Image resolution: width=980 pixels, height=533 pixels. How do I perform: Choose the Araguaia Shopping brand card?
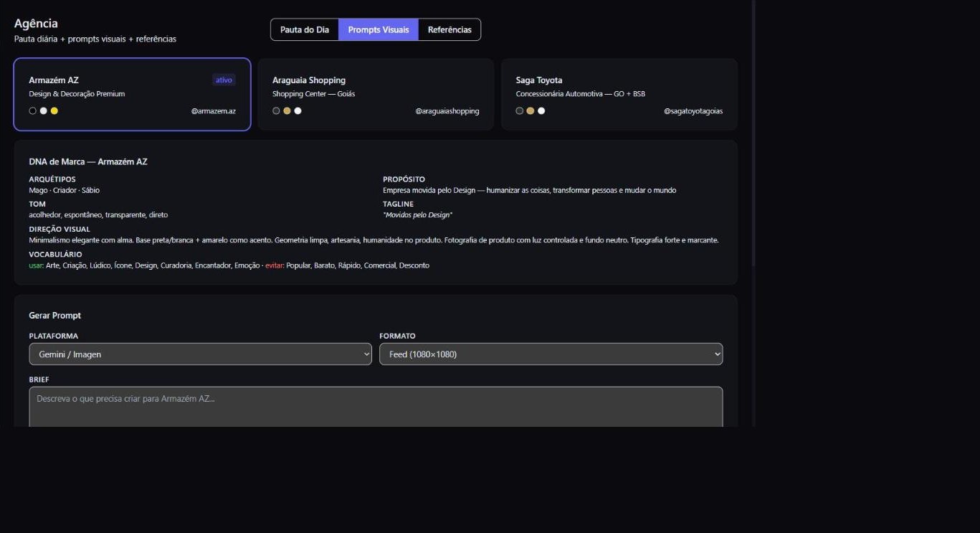[376, 95]
